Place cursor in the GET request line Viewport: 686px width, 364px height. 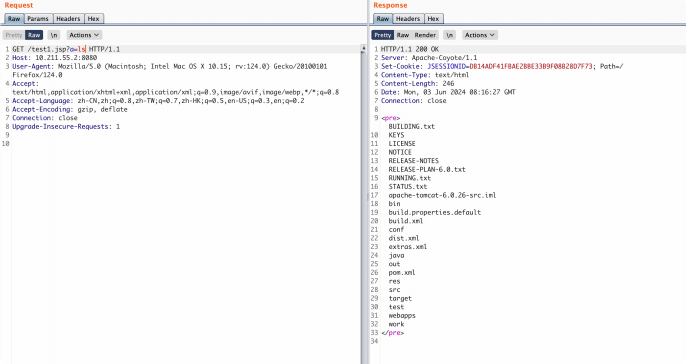pyautogui.click(x=66, y=49)
